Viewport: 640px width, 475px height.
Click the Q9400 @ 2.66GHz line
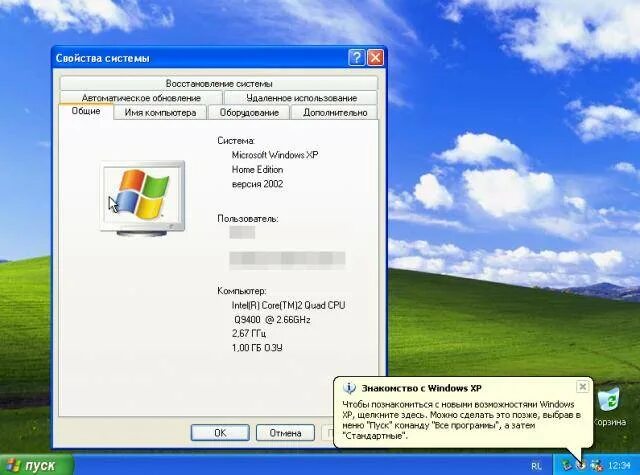tap(272, 320)
